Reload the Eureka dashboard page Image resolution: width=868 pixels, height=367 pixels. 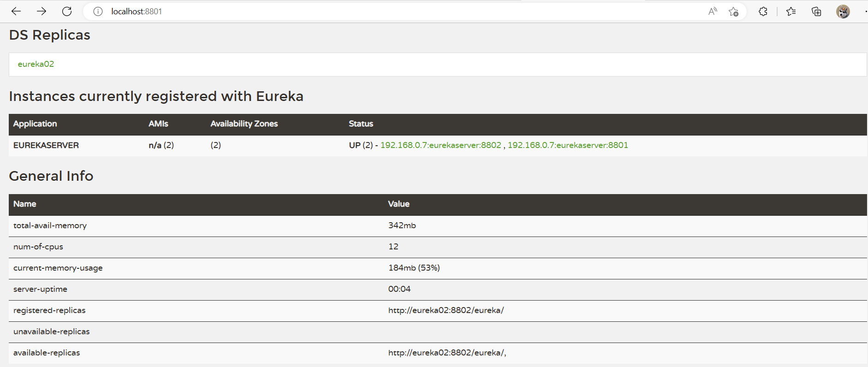67,12
